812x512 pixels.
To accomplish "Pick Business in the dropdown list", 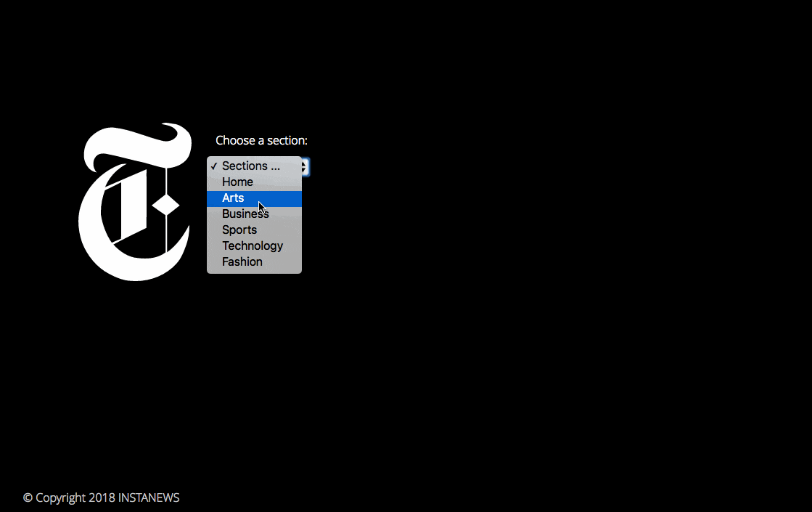I will pyautogui.click(x=254, y=214).
